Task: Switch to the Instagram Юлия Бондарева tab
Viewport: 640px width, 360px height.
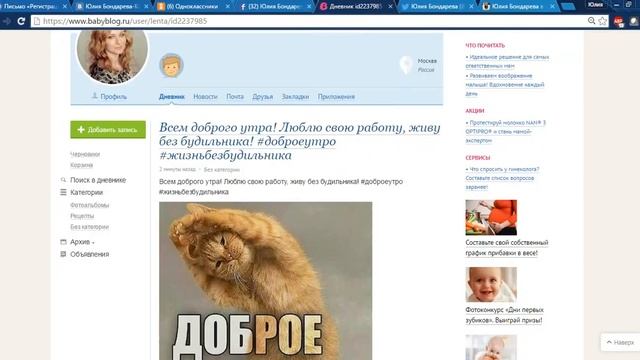Action: point(518,7)
